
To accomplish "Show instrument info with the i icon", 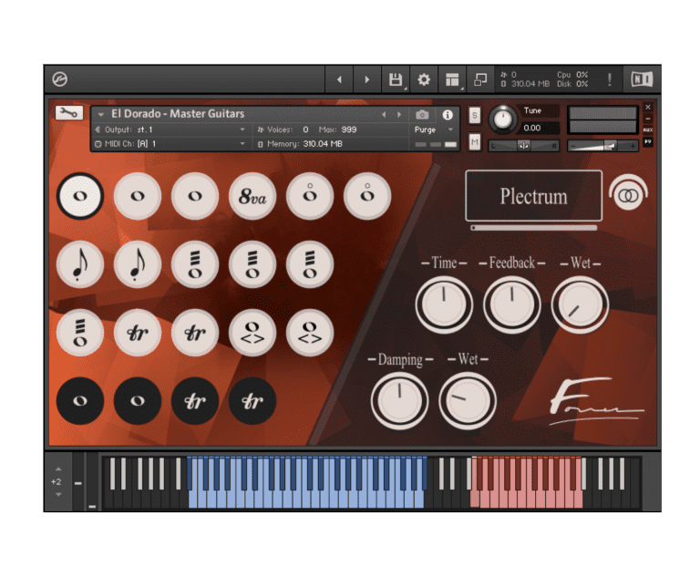I will point(448,115).
